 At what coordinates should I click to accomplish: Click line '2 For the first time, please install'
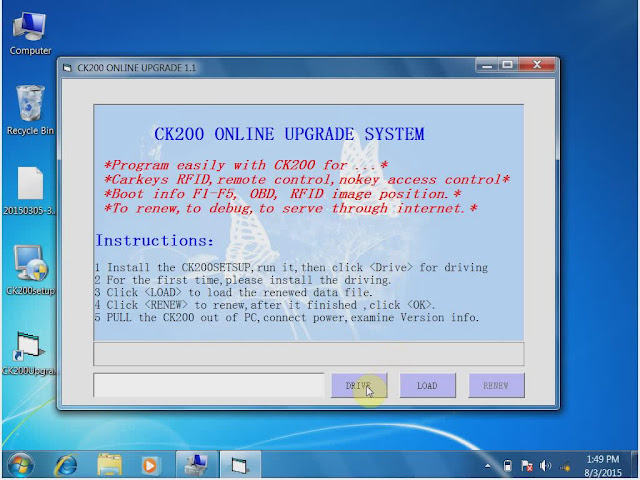(243, 280)
